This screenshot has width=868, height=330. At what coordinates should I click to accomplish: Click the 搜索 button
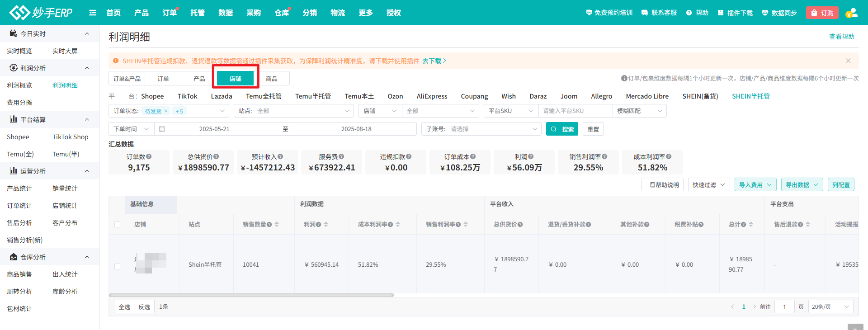coord(562,129)
